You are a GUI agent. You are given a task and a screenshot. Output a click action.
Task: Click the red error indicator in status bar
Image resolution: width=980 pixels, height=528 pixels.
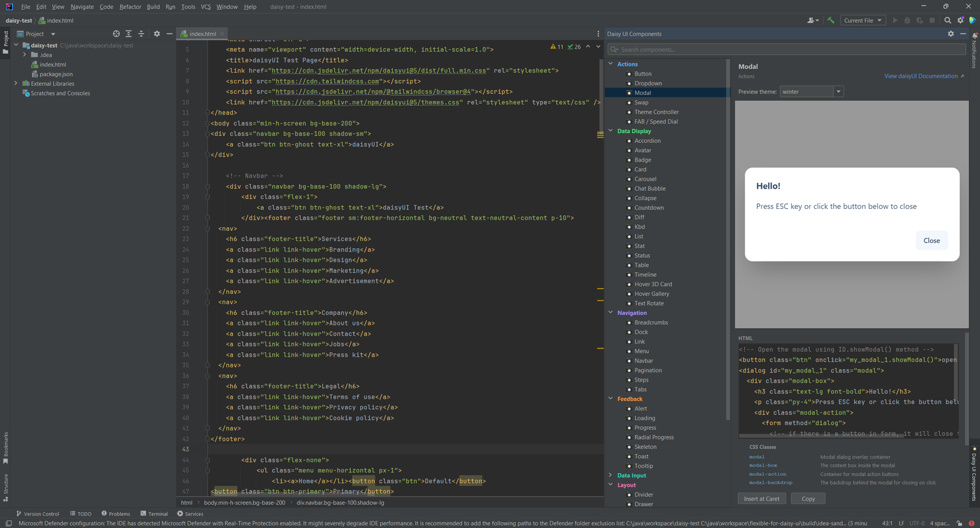pyautogui.click(x=971, y=523)
